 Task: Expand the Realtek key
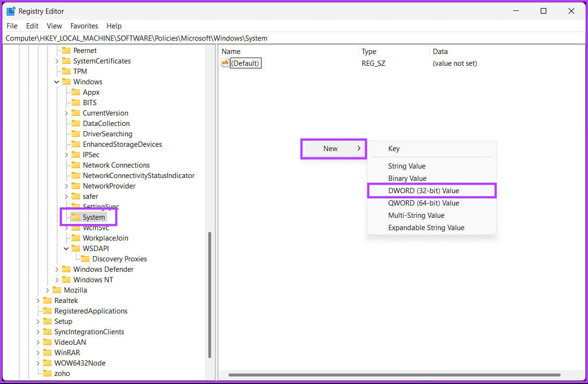tap(38, 301)
